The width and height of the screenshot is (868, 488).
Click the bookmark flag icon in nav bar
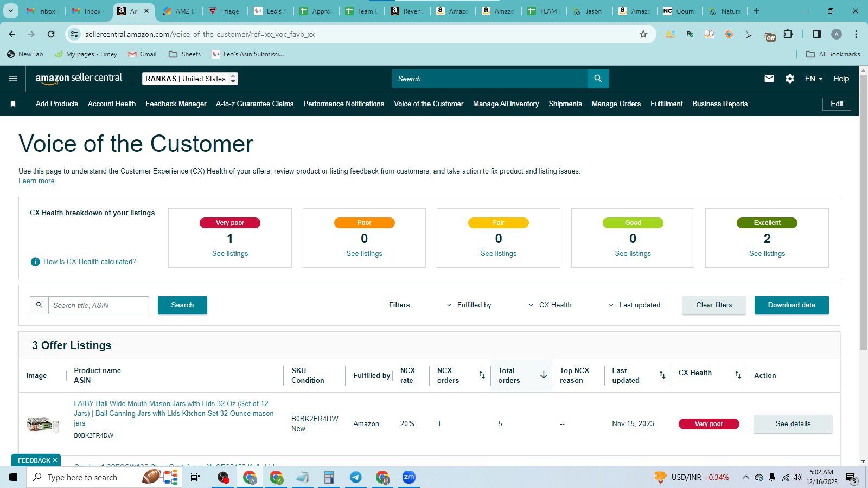(x=13, y=104)
